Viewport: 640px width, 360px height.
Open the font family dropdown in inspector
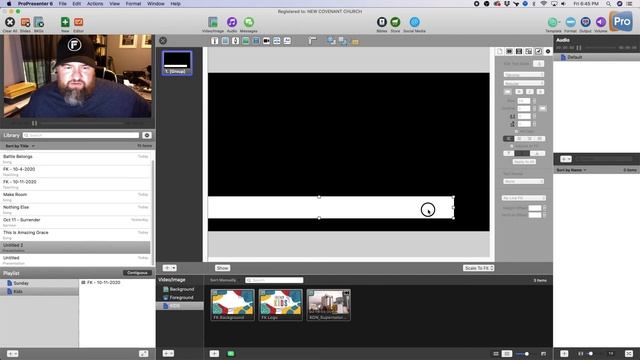(x=524, y=75)
